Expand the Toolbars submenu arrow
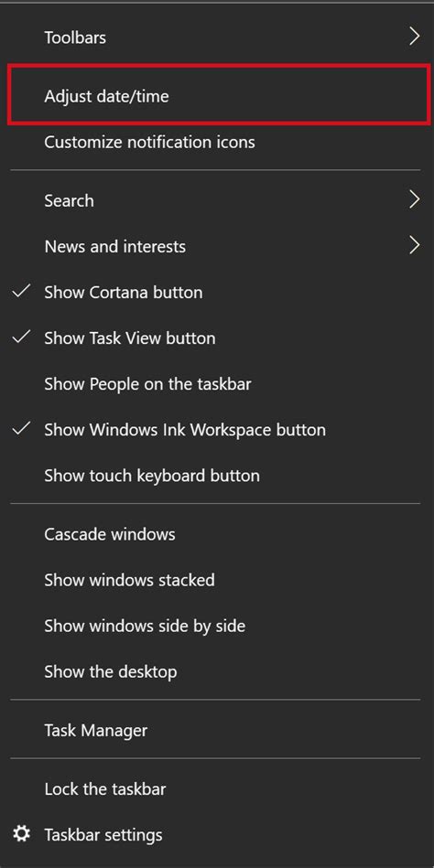 coord(415,37)
